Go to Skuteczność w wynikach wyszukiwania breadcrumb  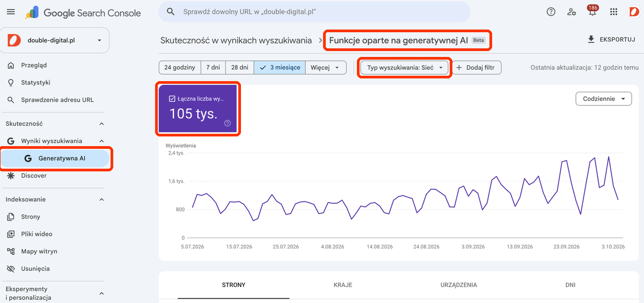coord(236,40)
